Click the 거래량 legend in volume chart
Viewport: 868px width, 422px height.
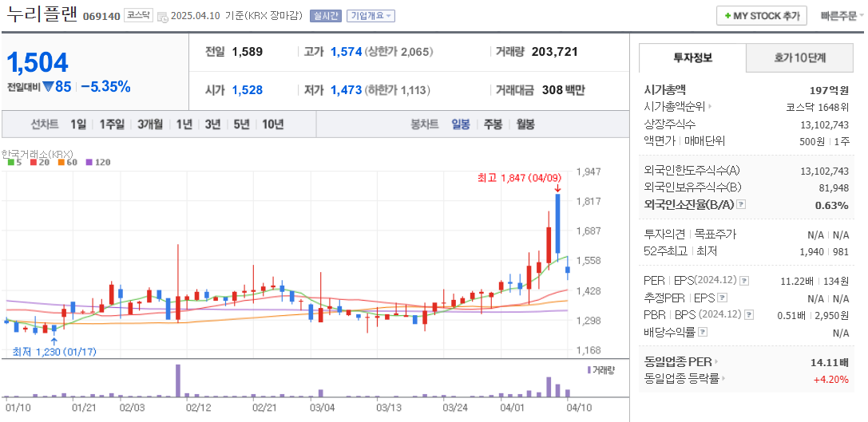click(601, 370)
